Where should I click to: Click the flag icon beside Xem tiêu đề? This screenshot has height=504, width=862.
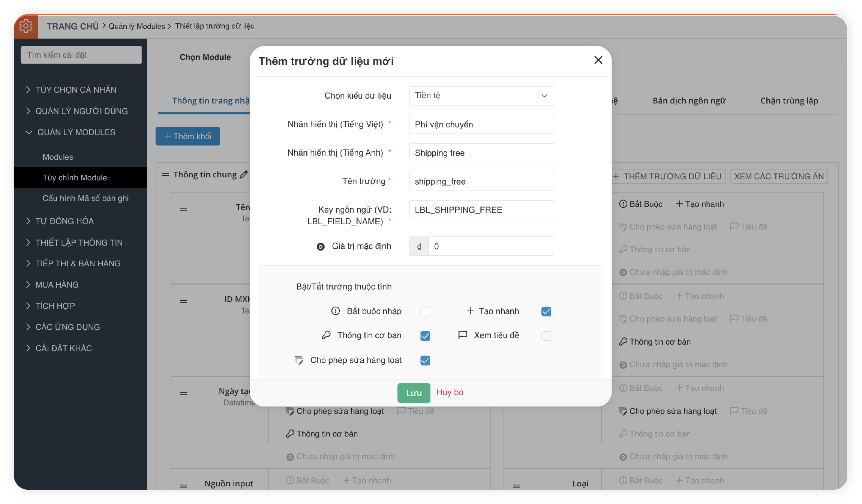point(463,335)
